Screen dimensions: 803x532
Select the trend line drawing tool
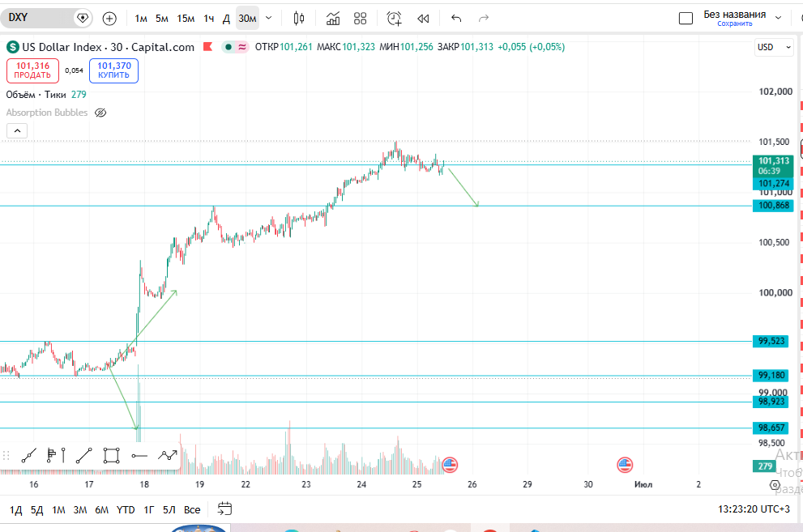click(28, 455)
